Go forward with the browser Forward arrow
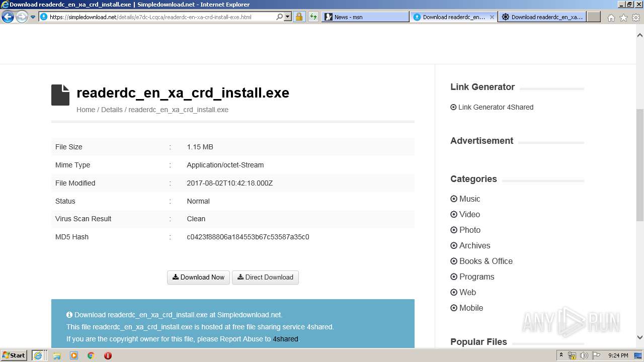 [x=22, y=17]
